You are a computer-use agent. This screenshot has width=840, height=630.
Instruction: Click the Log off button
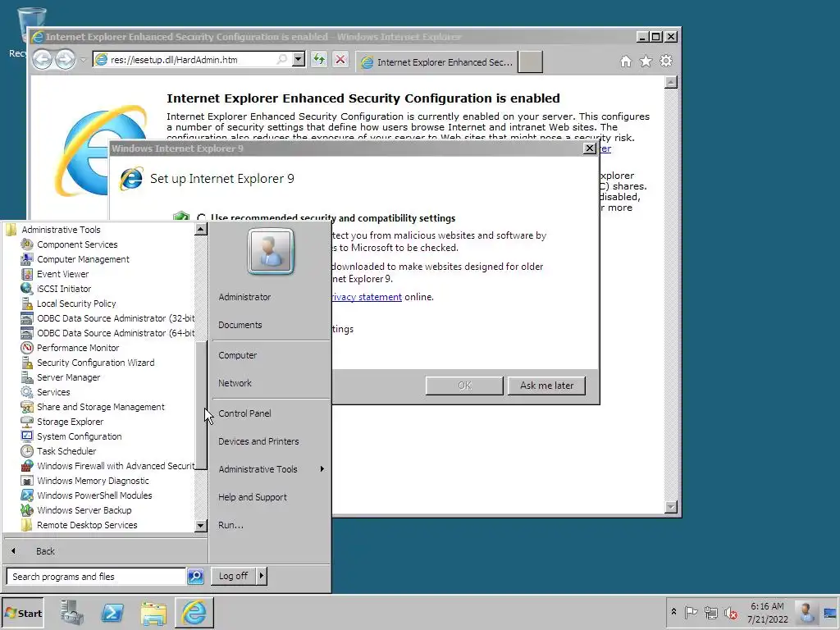(x=234, y=576)
